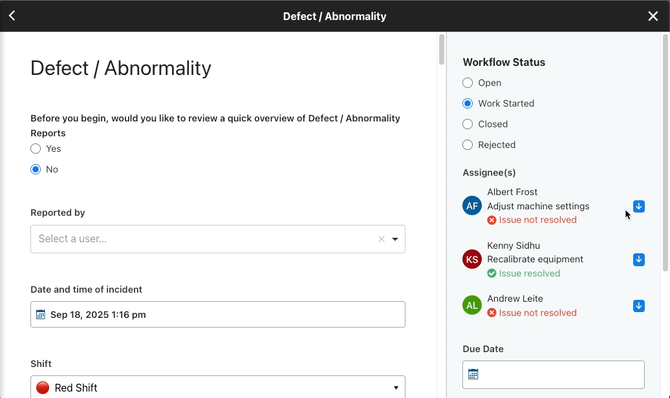The height and width of the screenshot is (398, 670).
Task: Clear the Reported by selection with X
Action: [x=381, y=239]
